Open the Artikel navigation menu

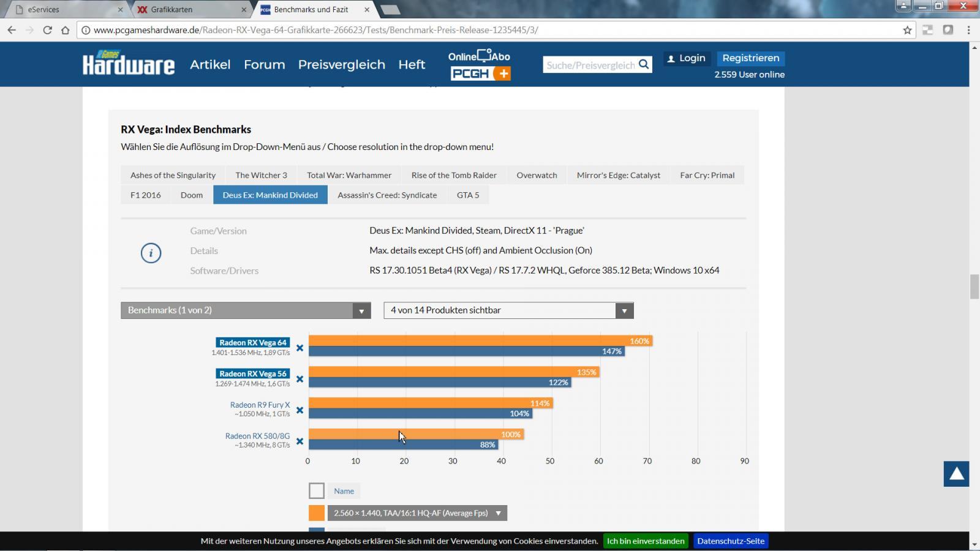click(x=210, y=64)
